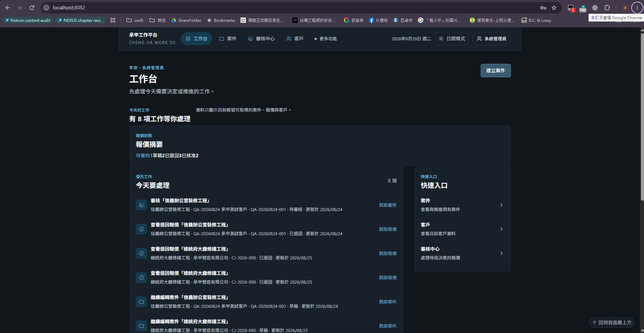Open the ChatGPT extension icon
This screenshot has width=644, height=333.
pyautogui.click(x=595, y=8)
